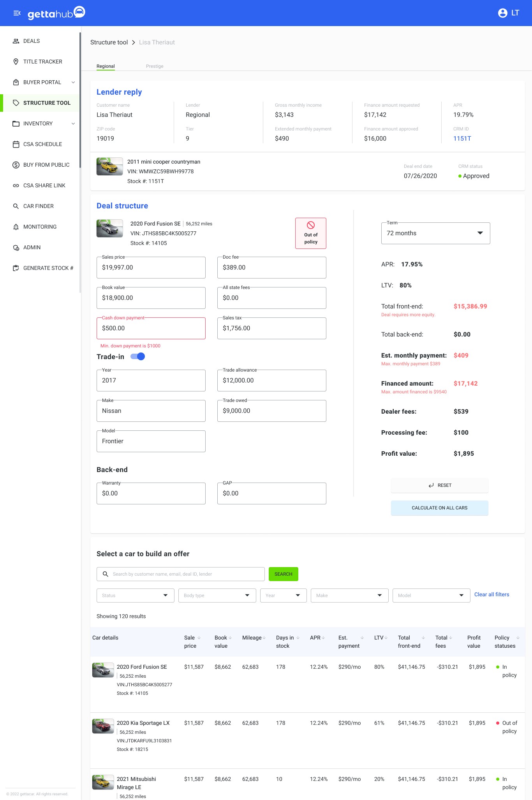Screen dimensions: 532x800
Task: Sort table by Sale price arrow
Action: pyautogui.click(x=199, y=638)
